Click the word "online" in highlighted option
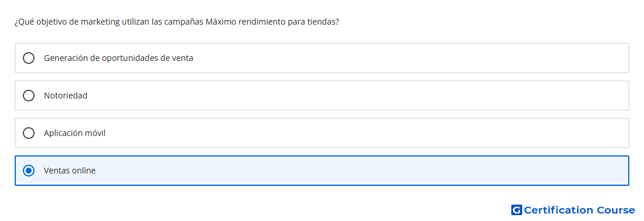Viewport: 644px width, 221px height. (84, 171)
